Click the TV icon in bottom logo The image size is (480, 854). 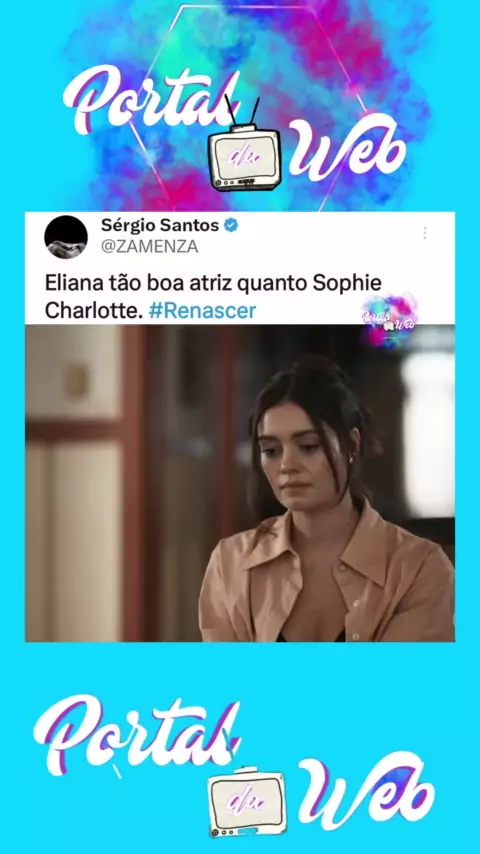[247, 803]
